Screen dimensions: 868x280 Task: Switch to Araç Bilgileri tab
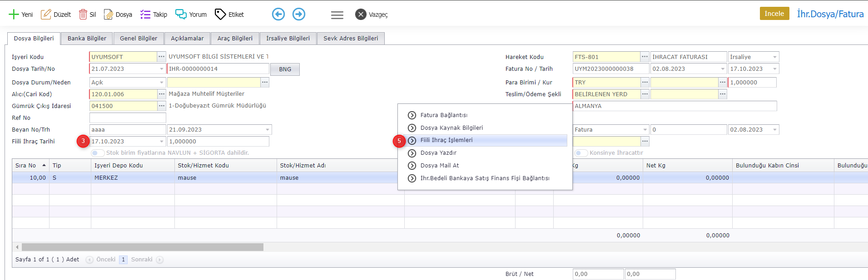click(235, 39)
